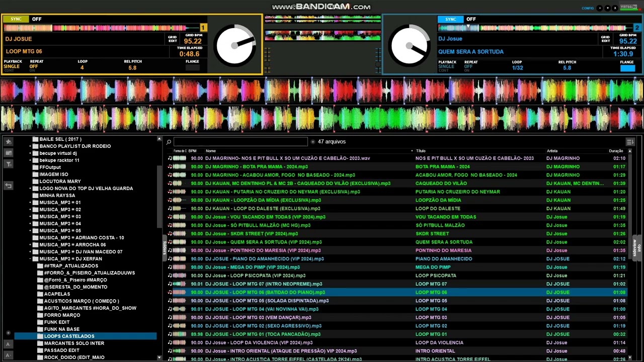The width and height of the screenshot is (644, 362).
Task: Click the filter folder icon in sidebar
Action: click(x=9, y=164)
